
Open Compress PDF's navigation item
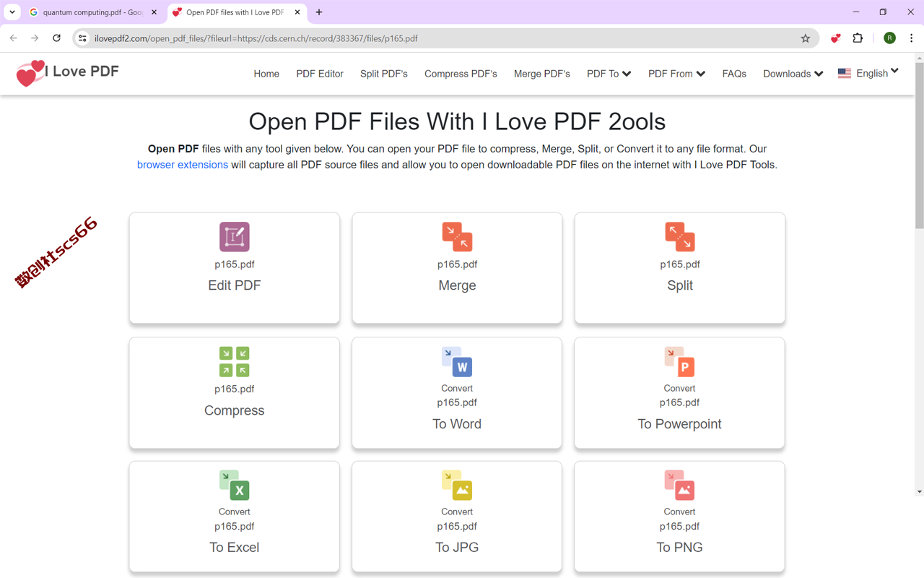461,74
